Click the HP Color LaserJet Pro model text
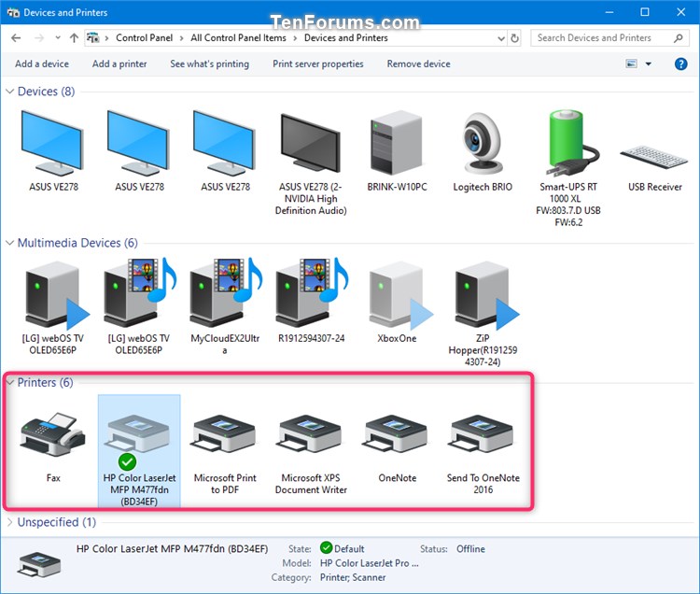 click(x=370, y=563)
